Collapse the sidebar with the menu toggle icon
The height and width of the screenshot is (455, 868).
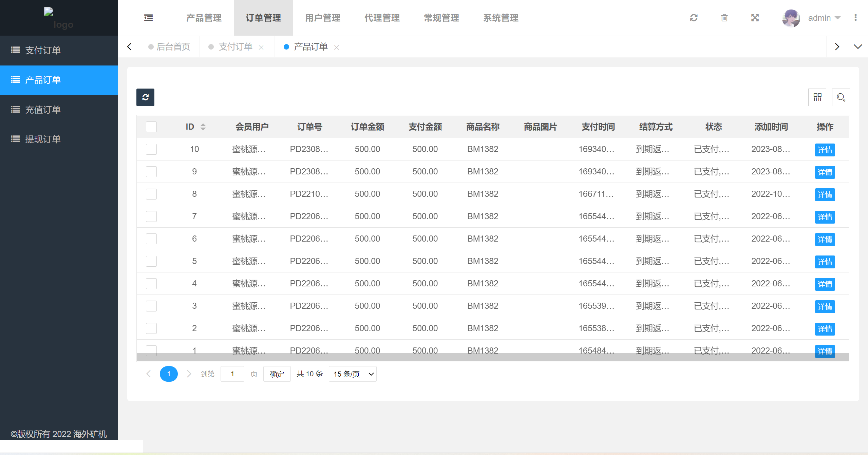pyautogui.click(x=148, y=18)
